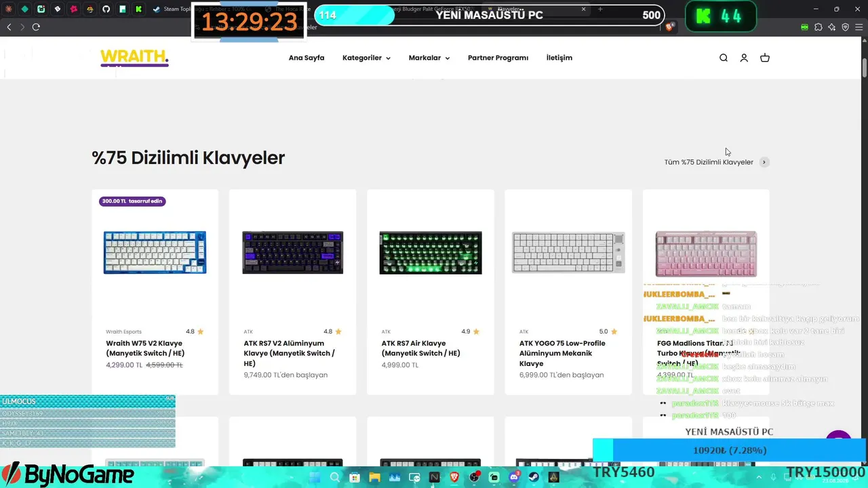Click the Wraith Esports brand label
The width and height of the screenshot is (868, 488).
(x=123, y=332)
